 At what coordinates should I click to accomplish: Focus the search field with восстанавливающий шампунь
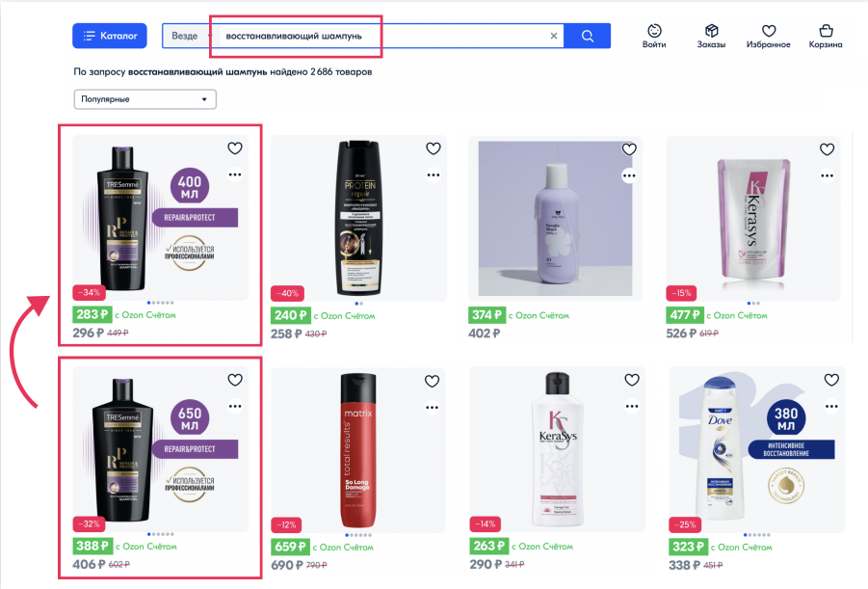[381, 36]
